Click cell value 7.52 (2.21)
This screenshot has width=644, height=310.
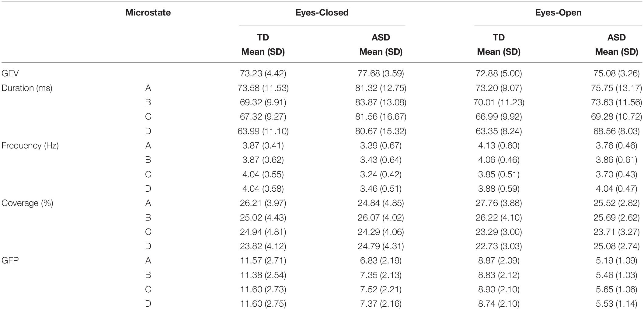tap(381, 289)
